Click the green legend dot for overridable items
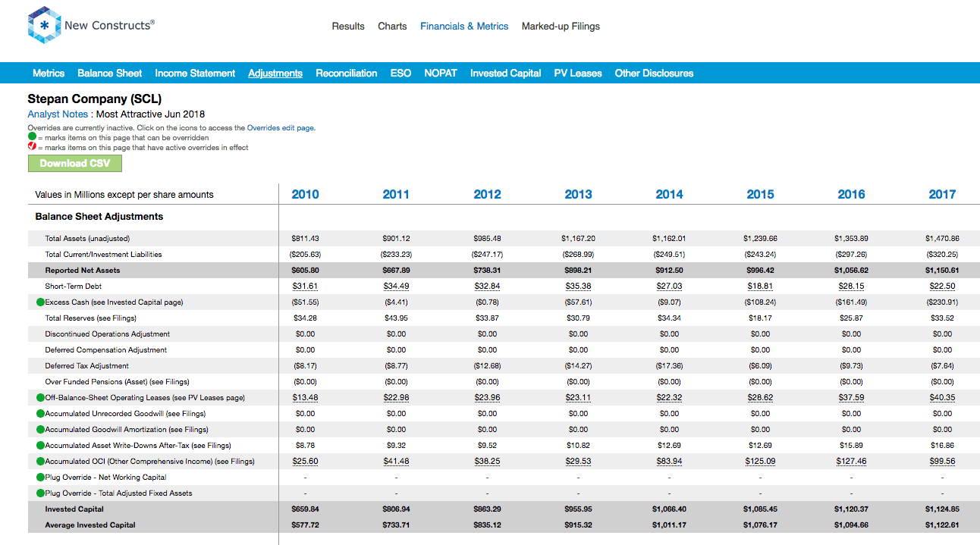The image size is (980, 545). tap(32, 138)
